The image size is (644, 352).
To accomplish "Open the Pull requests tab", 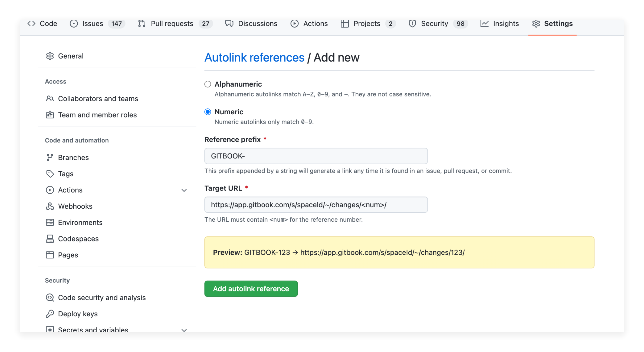I will click(x=172, y=24).
